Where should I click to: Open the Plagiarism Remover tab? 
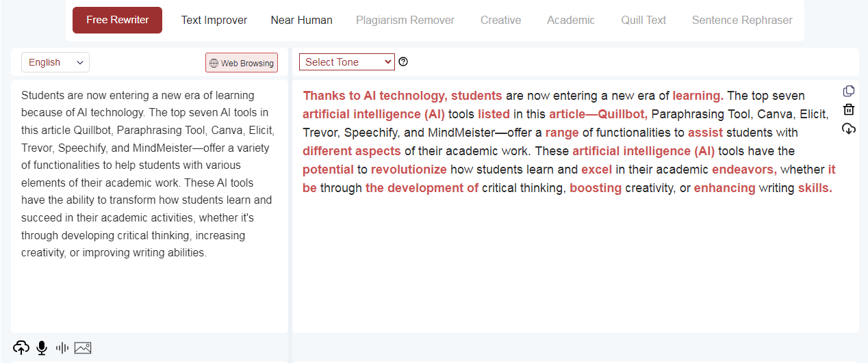pos(405,21)
